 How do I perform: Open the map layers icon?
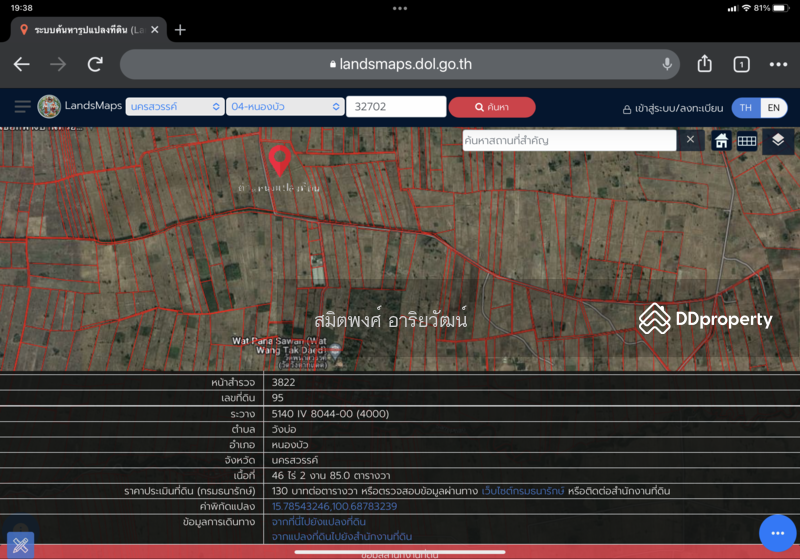(x=778, y=140)
